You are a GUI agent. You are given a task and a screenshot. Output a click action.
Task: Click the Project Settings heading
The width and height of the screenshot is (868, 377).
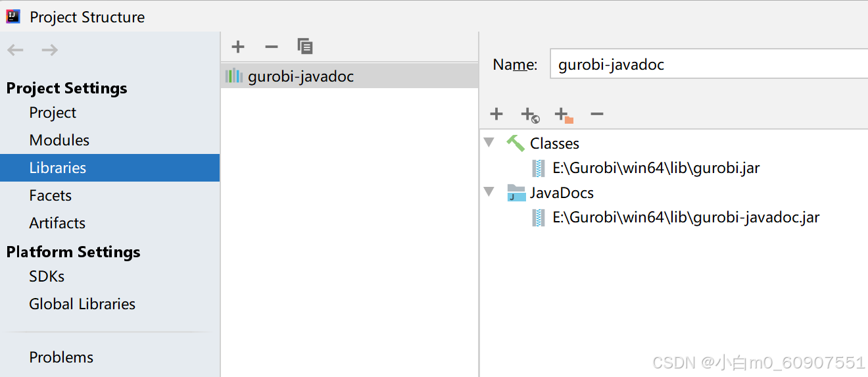click(x=66, y=88)
